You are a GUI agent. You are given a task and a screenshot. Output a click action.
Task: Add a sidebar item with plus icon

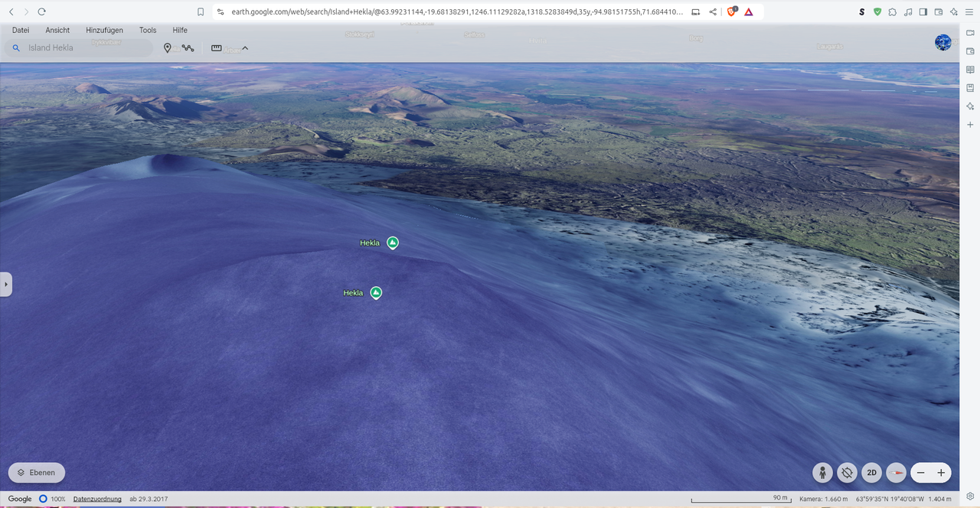970,125
